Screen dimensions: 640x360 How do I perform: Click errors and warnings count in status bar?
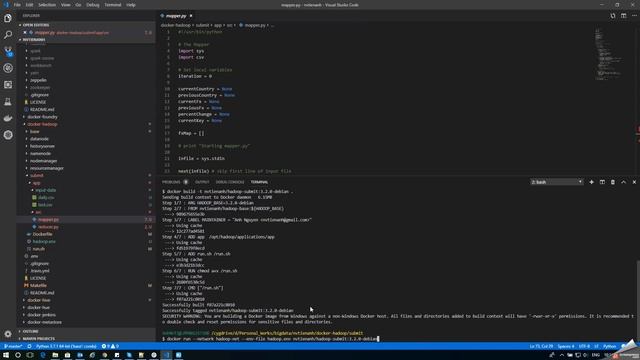coord(110,346)
